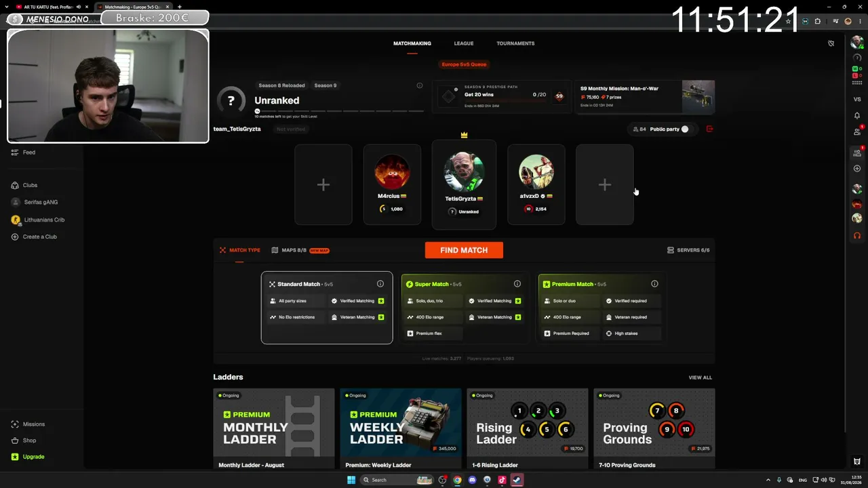Open Steam from the taskbar
Viewport: 868px width, 488px height.
click(517, 480)
